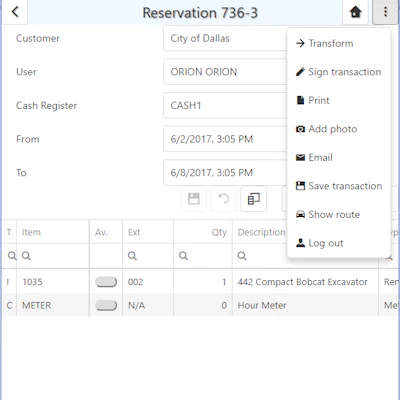The width and height of the screenshot is (400, 400).
Task: Toggle the three-dot overflow menu
Action: (x=385, y=12)
